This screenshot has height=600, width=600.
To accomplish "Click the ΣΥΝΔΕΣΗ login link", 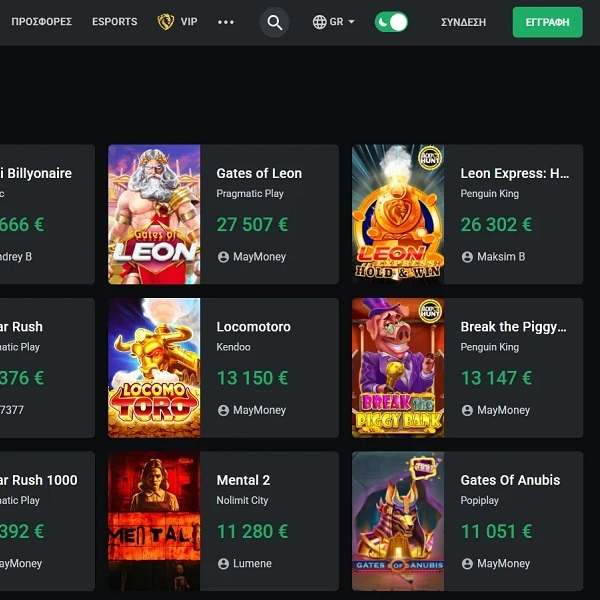I will coord(463,22).
